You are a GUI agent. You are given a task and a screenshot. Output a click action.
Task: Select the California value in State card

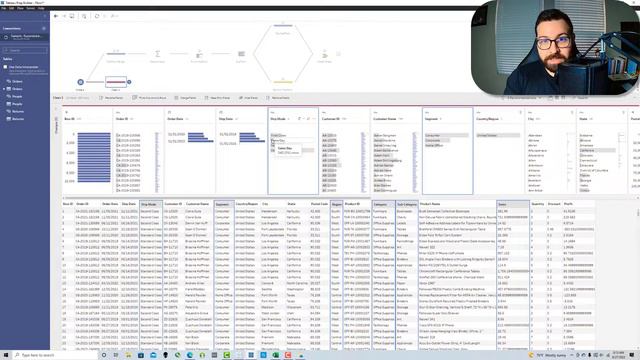coord(598,150)
